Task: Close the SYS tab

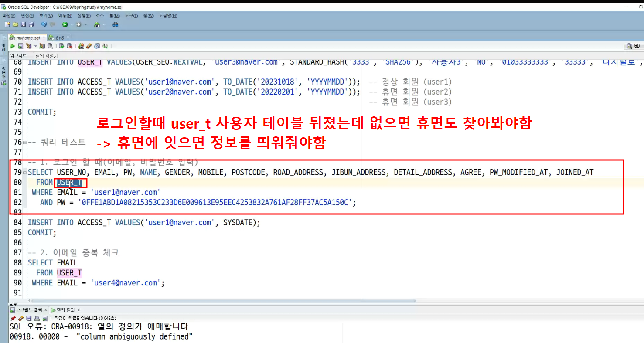Action: (x=68, y=38)
